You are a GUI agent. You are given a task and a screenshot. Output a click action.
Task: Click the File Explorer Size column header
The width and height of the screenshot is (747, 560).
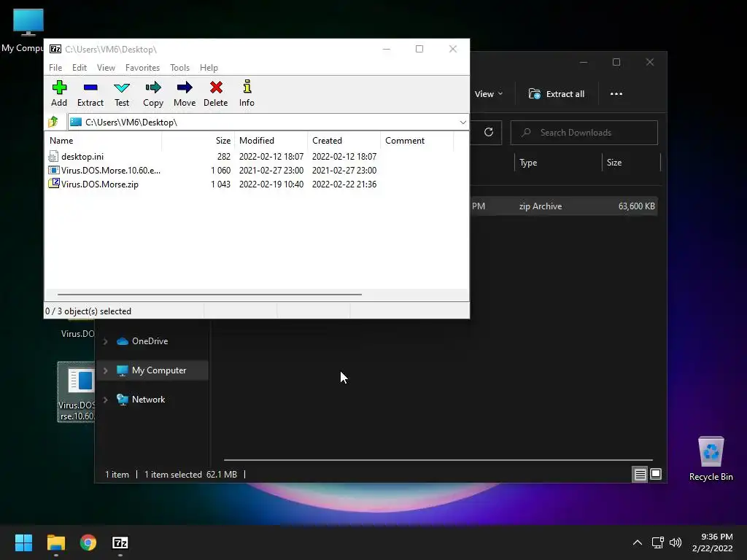631,163
